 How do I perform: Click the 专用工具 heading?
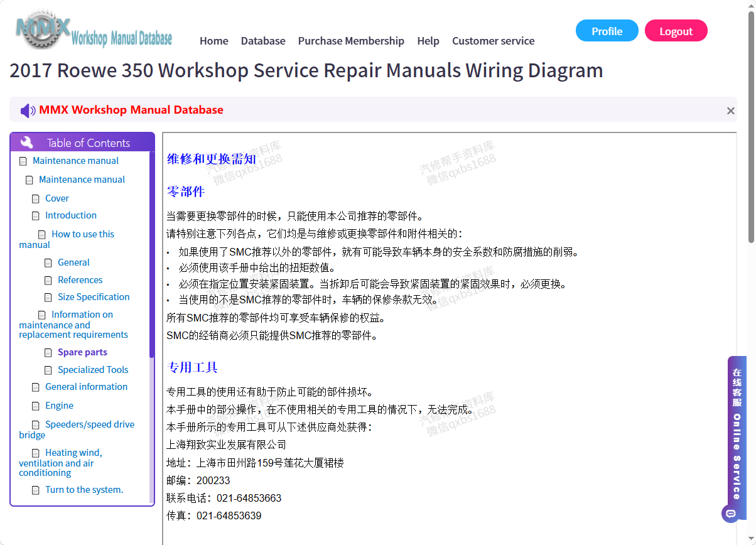tap(193, 367)
